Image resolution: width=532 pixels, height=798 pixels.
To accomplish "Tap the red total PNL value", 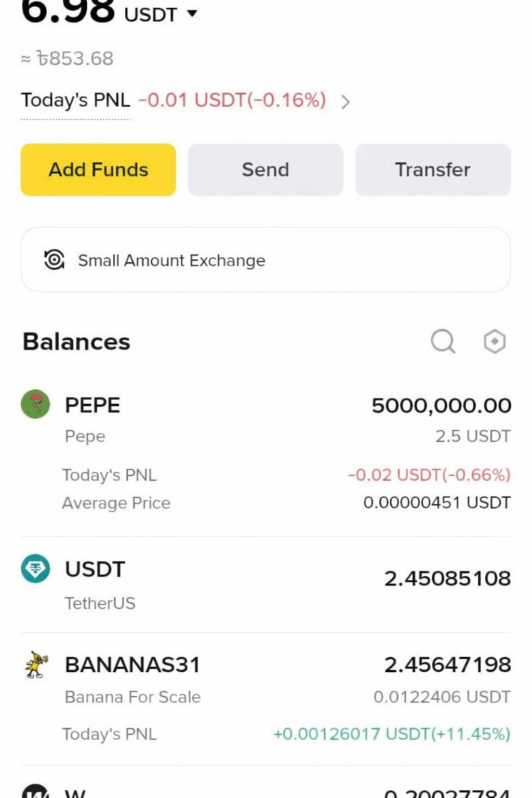I will pos(232,100).
